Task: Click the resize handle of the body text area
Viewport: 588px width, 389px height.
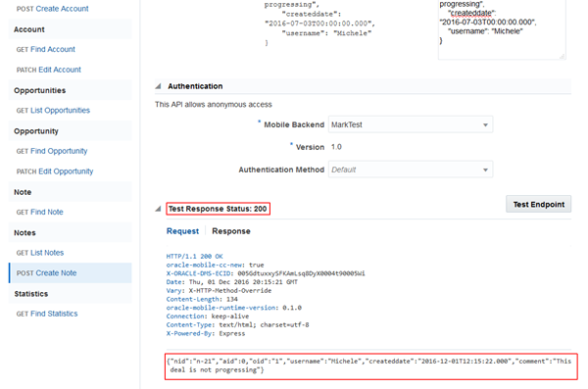Action: tap(562, 56)
